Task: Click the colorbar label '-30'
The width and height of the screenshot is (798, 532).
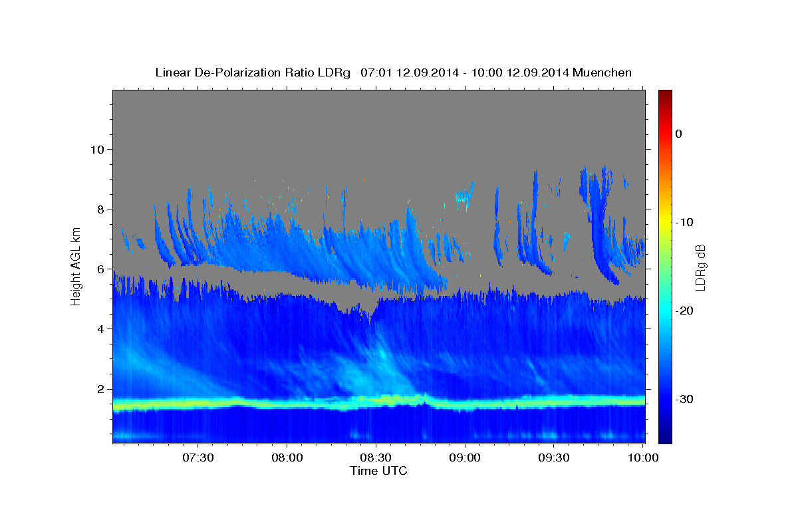Action: coord(684,399)
